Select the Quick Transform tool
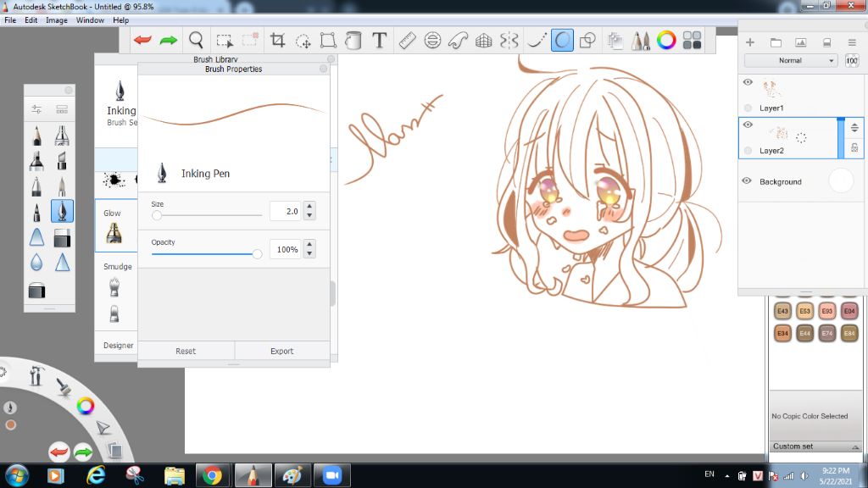 [303, 41]
